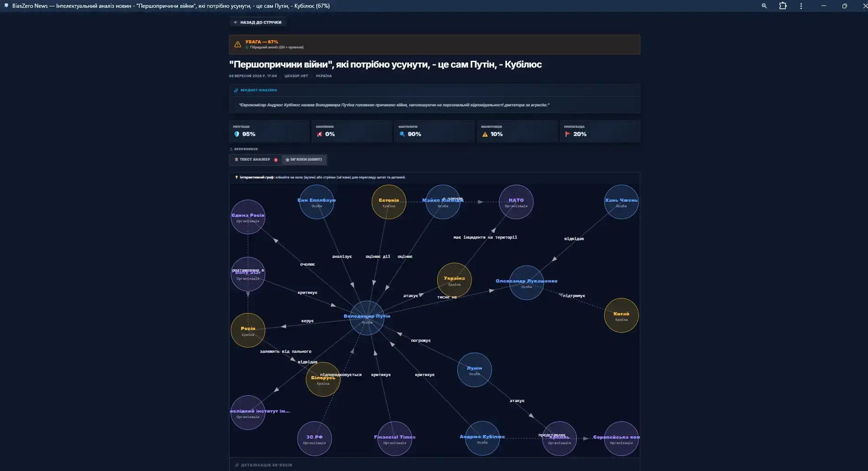Click the magnifier icon at 90% factology
The height and width of the screenshot is (471, 868).
click(x=402, y=134)
